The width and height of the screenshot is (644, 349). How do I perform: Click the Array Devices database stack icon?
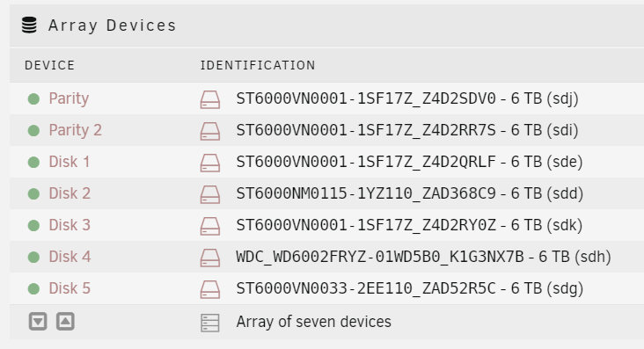pyautogui.click(x=29, y=25)
